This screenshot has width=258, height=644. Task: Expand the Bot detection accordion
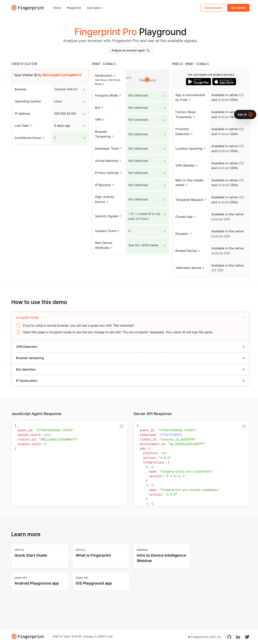(243, 370)
